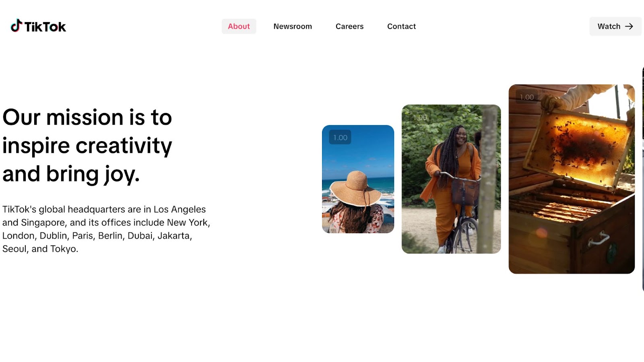
Task: Select Contact in the top navigation
Action: [401, 27]
